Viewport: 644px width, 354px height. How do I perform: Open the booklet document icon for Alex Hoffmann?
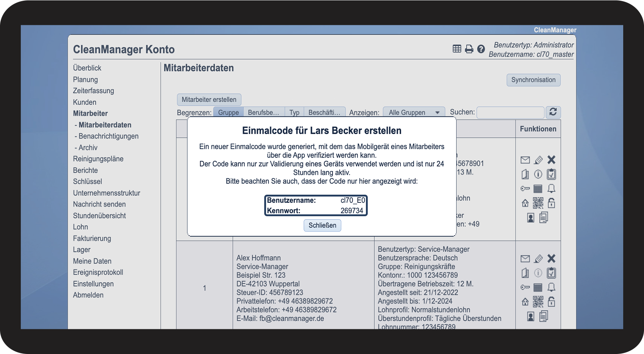click(x=525, y=273)
